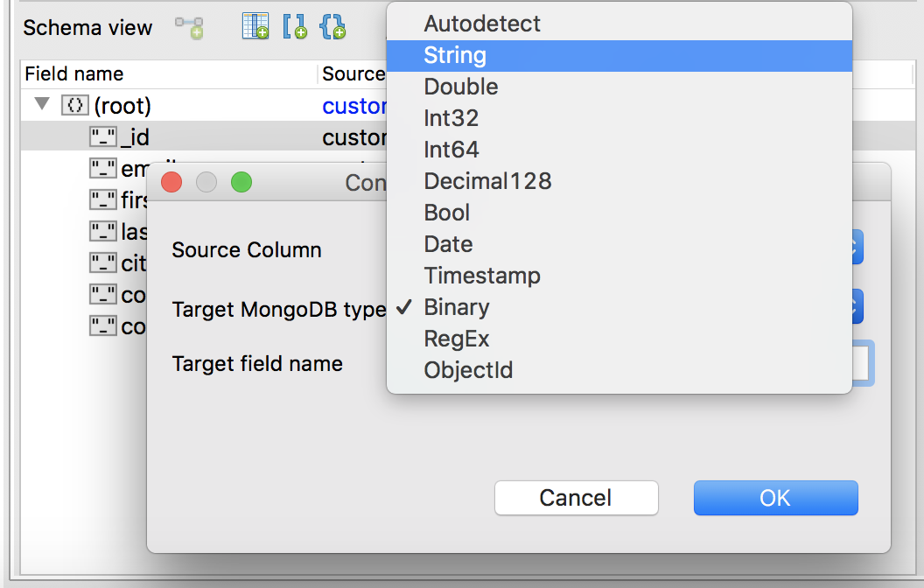
Task: Choose String from the type list
Action: pos(455,55)
